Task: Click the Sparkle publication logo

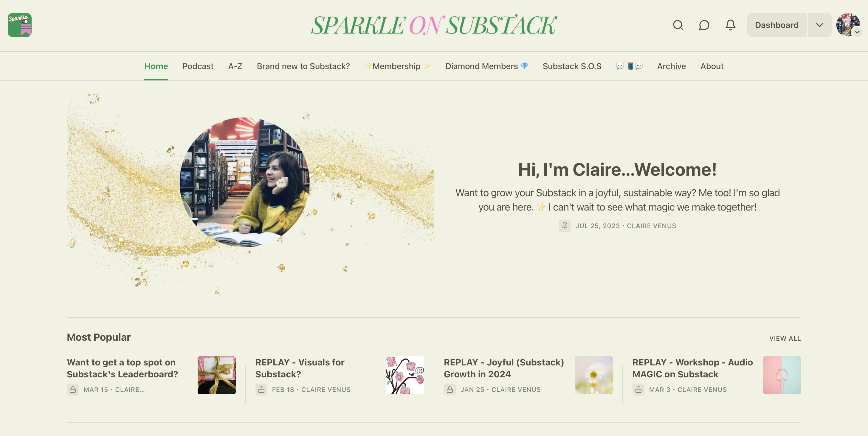Action: (20, 25)
